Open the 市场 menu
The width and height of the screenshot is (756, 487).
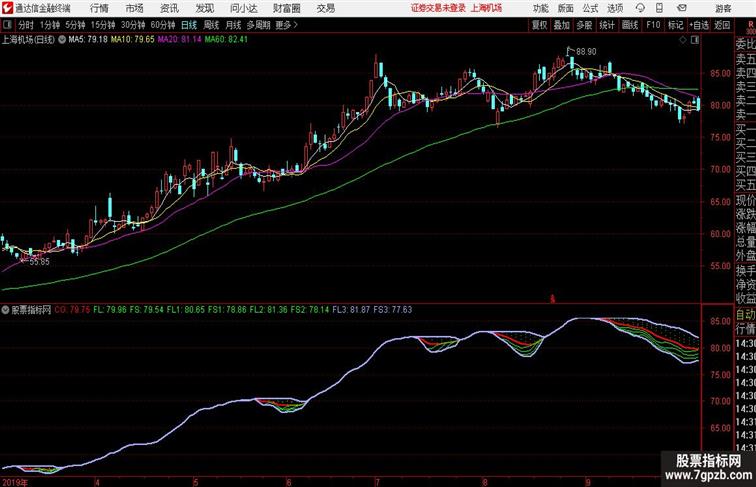(134, 8)
